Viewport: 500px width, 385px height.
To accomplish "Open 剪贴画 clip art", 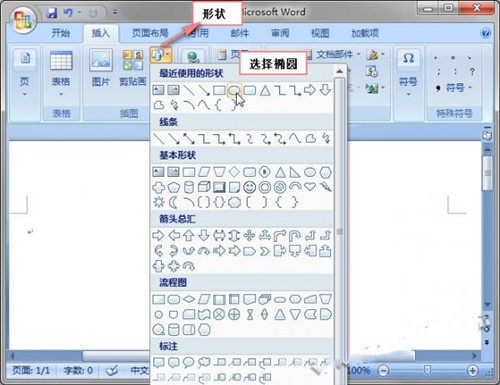I will [133, 68].
